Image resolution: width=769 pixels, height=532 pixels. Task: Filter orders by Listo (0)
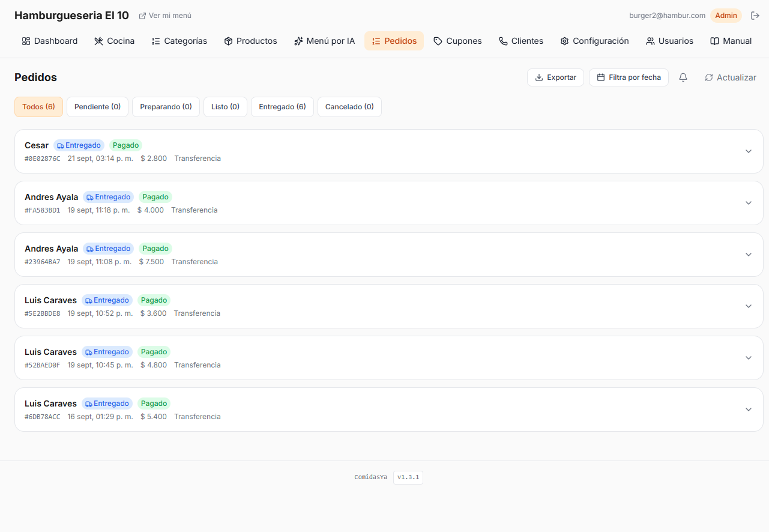(x=225, y=107)
